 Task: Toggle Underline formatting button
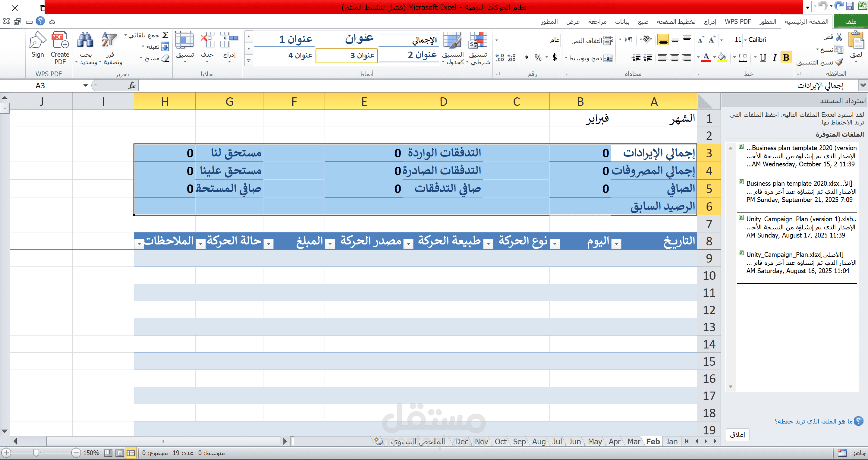tap(763, 58)
